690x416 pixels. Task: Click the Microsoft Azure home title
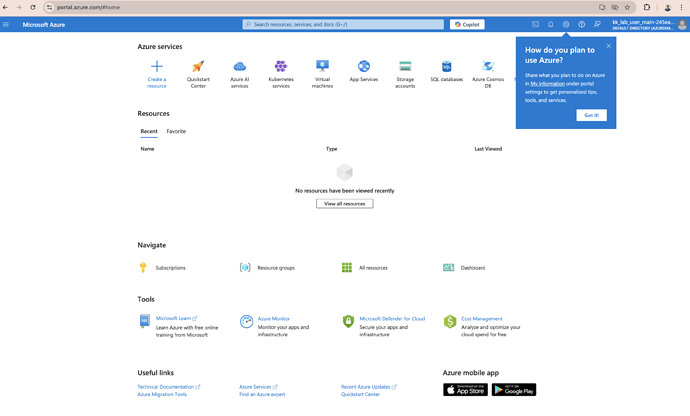pos(44,25)
